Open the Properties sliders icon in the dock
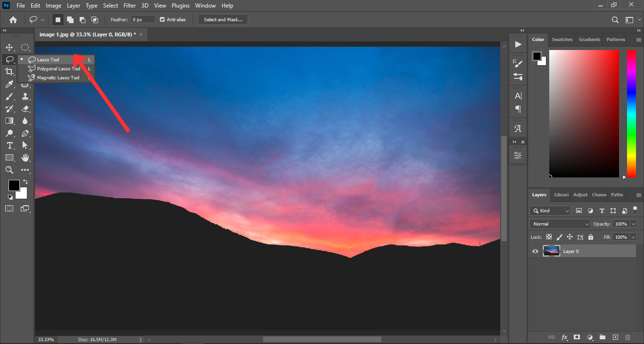Viewport: 644px width, 344px height. 518,156
